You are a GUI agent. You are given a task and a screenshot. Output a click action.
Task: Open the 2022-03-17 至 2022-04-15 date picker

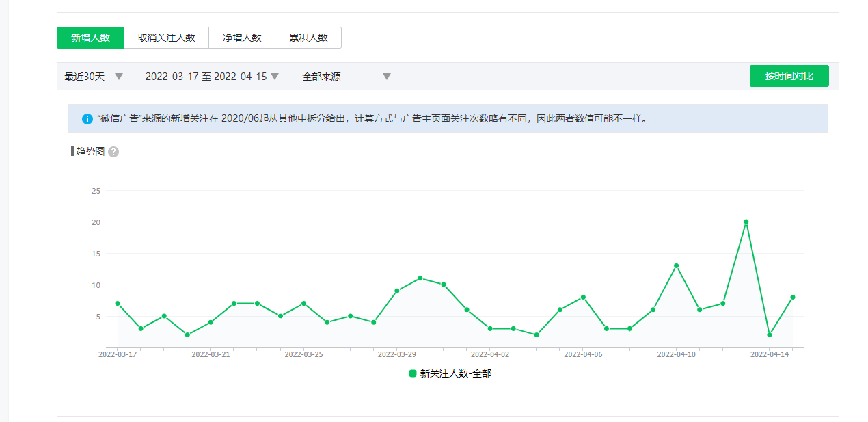213,77
